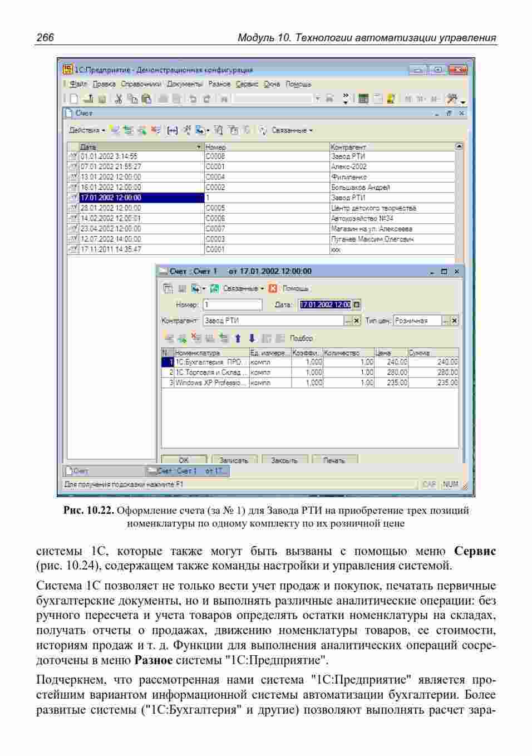Click the Redo arrow icon
Image resolution: width=532 pixels, height=756 pixels.
[206, 99]
